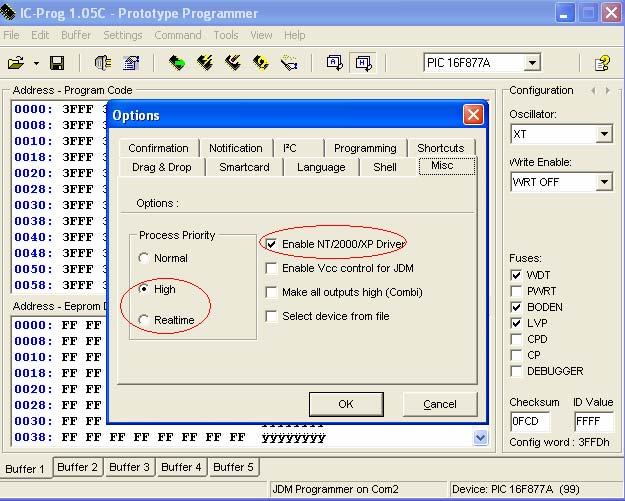Switch to the Drag & Drop tab

[x=162, y=167]
